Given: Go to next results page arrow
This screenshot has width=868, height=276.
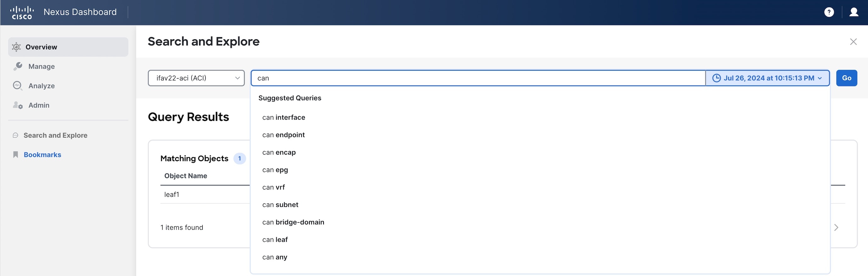Looking at the screenshot, I should pos(836,228).
